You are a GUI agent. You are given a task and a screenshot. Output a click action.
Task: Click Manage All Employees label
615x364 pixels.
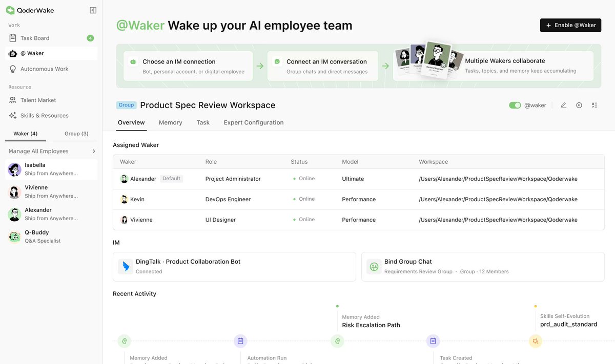[x=38, y=151]
